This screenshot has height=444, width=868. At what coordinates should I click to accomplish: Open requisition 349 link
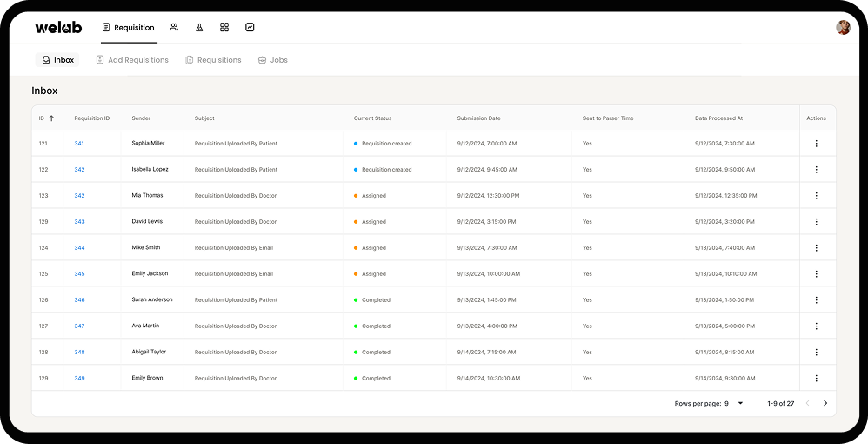pyautogui.click(x=80, y=378)
